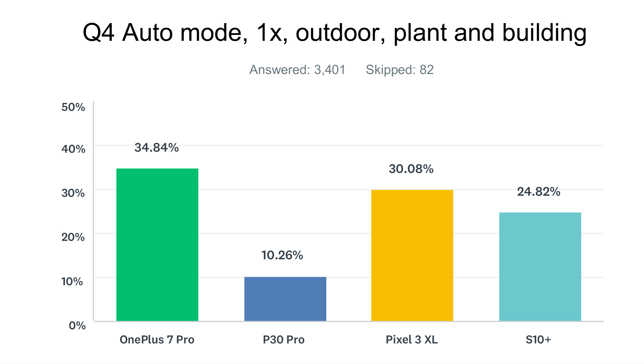Viewport: 644px width, 364px height.
Task: Click the 20% y-axis tick label
Action: (73, 237)
